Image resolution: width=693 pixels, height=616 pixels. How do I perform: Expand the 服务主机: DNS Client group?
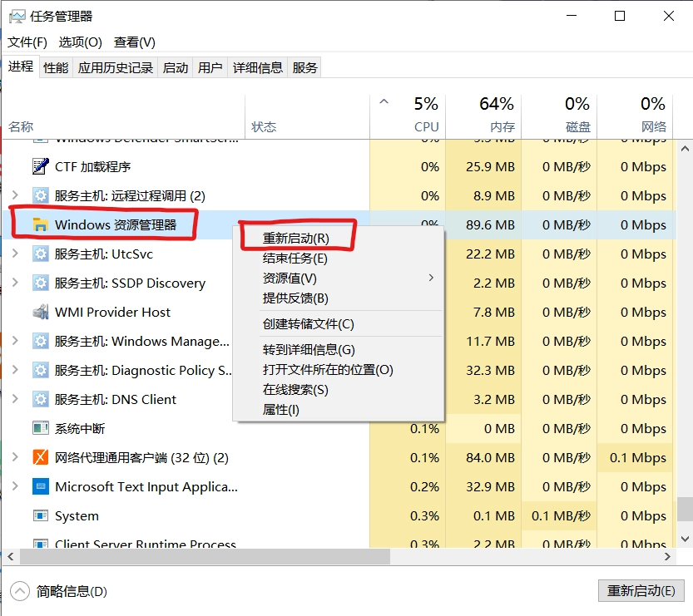point(15,399)
